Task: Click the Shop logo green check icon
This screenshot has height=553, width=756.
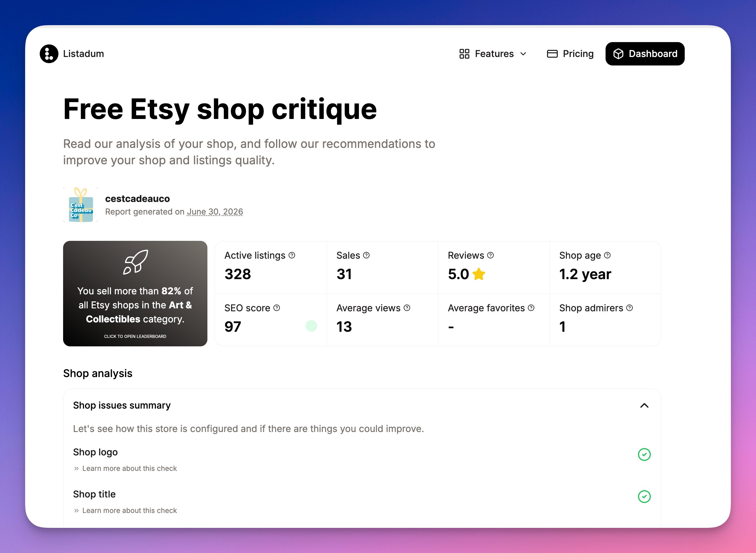Action: [644, 454]
